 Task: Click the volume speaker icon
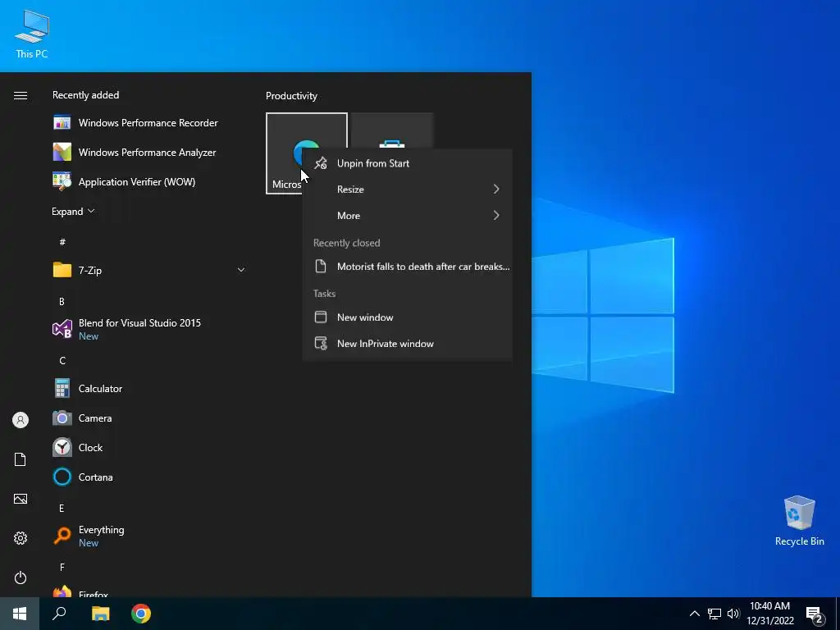pos(733,614)
